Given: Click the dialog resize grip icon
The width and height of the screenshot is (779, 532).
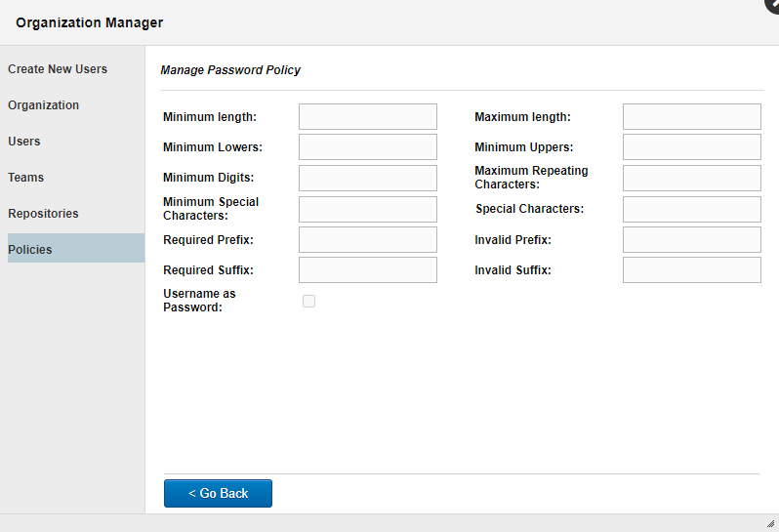Looking at the screenshot, I should [x=770, y=523].
